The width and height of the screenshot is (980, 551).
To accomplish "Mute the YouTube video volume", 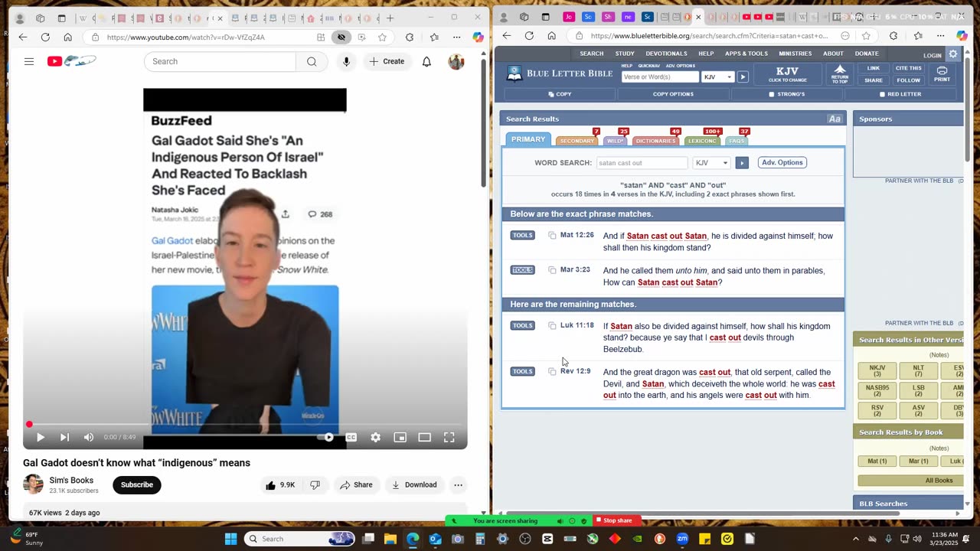I will click(89, 437).
